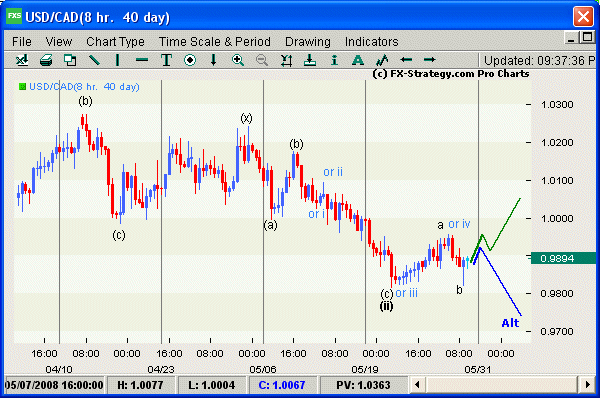Click the H: 1.0077 status field
600x398 pixels.
tap(140, 385)
